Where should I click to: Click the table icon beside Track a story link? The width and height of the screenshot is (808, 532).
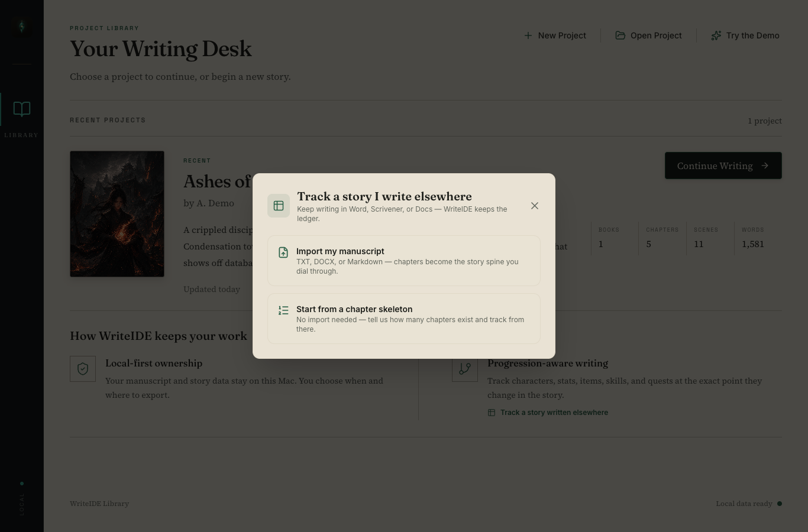(492, 413)
